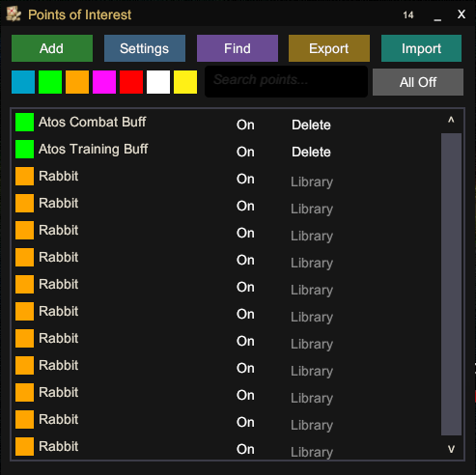The image size is (476, 475).
Task: Open the Find points dialog
Action: click(238, 48)
